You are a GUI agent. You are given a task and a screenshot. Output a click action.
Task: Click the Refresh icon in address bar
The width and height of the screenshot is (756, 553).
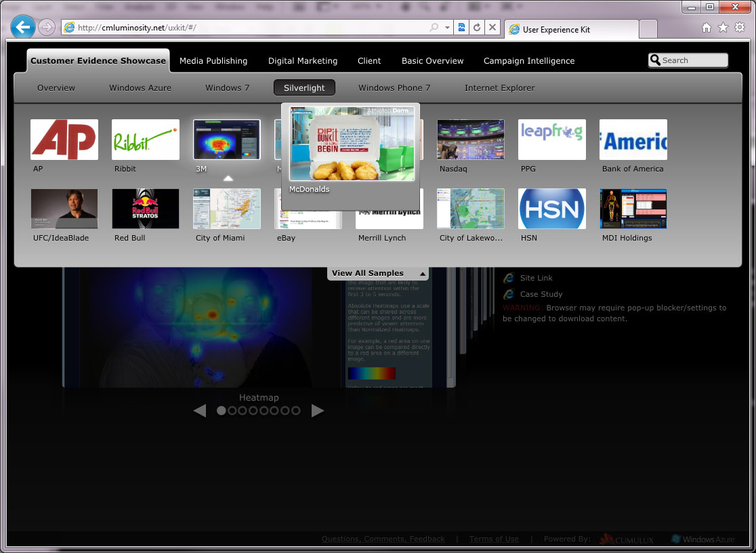pyautogui.click(x=477, y=28)
